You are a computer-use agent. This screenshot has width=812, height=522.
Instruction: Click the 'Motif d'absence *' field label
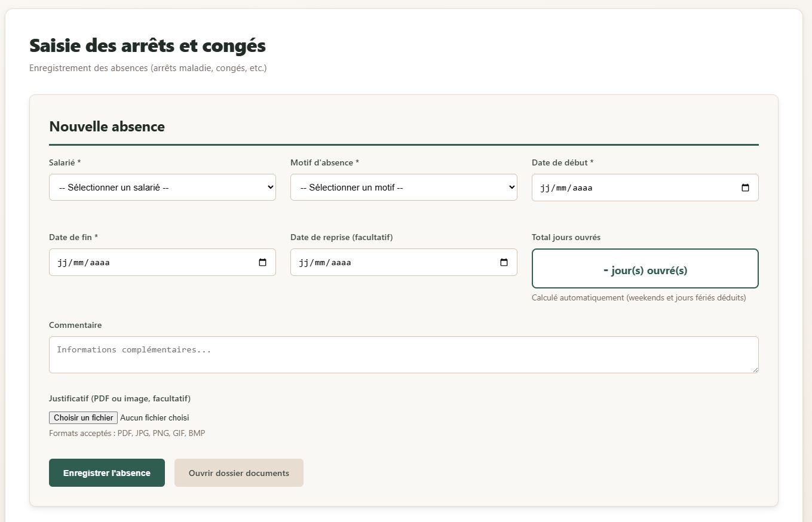click(x=324, y=162)
